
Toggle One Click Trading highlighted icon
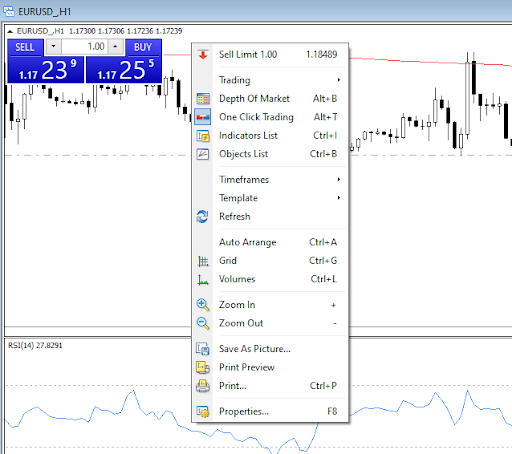[x=203, y=117]
